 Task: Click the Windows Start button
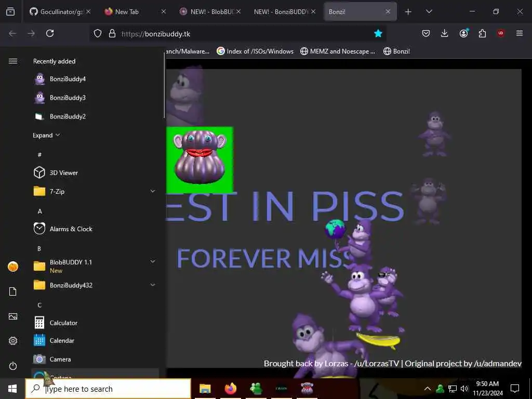coord(12,389)
